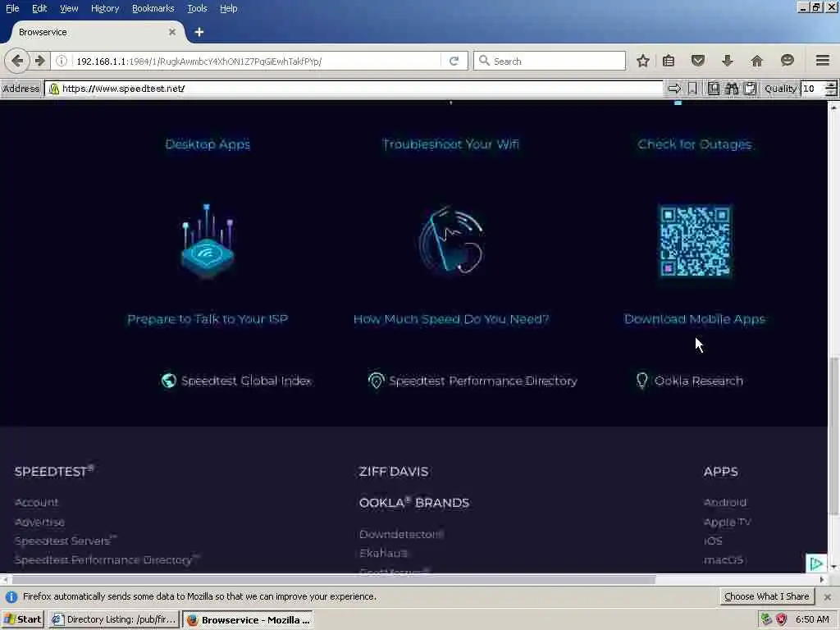Click iOS footer link

tap(713, 541)
